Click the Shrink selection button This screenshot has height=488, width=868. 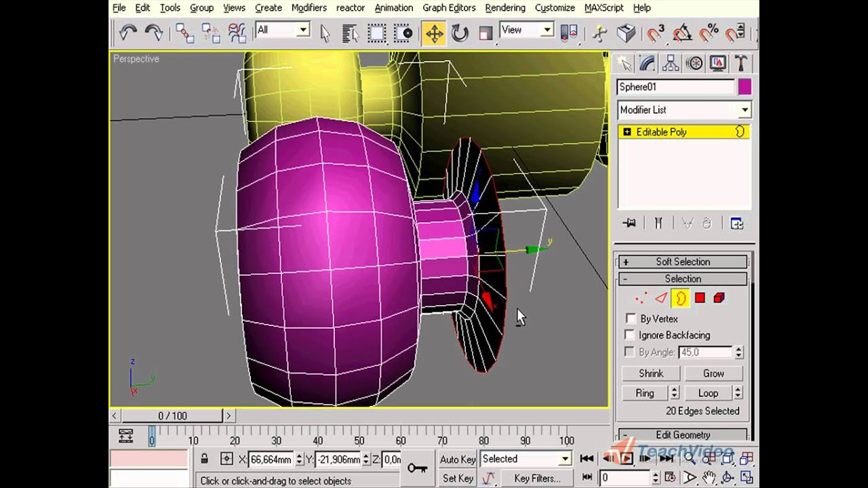coord(651,373)
